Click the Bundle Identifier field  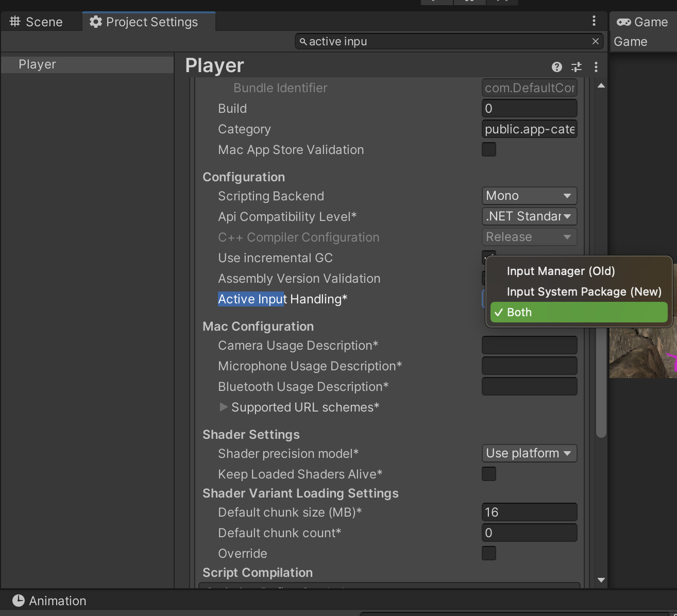(529, 88)
